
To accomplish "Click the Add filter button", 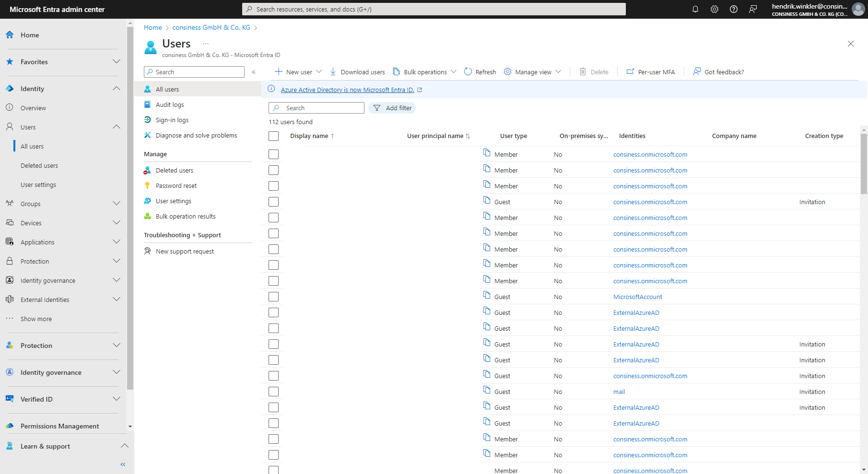I will click(x=392, y=108).
